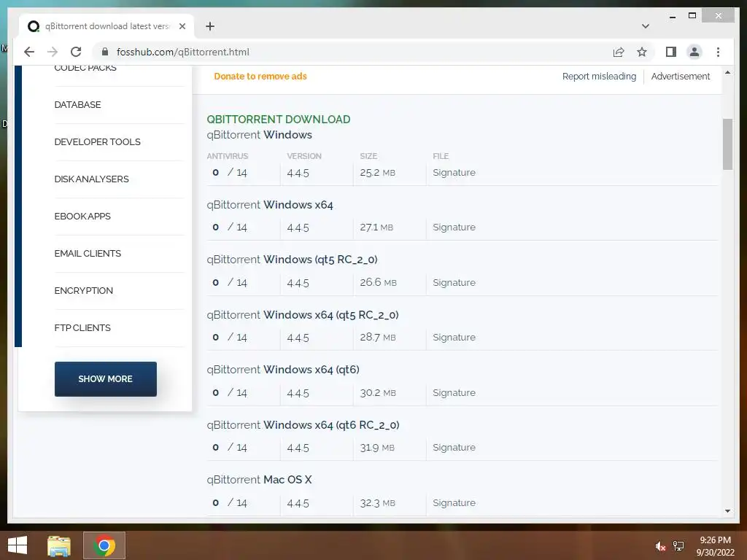Open File Explorer from the taskbar
The width and height of the screenshot is (747, 560).
(x=59, y=545)
